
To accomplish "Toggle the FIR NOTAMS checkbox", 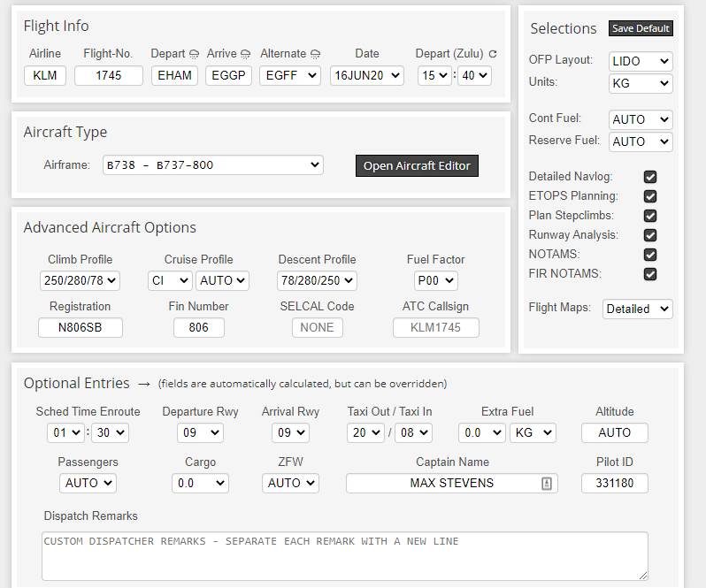I will coord(650,274).
